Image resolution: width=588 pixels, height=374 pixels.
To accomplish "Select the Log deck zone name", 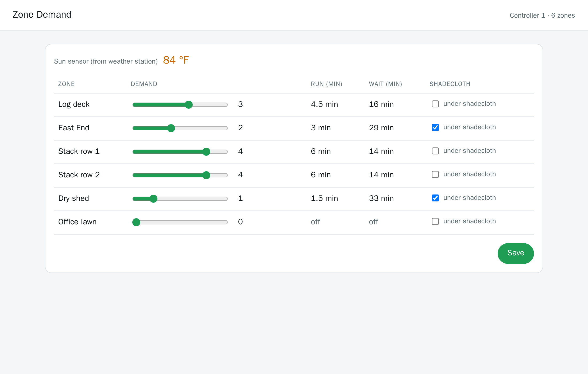I will [74, 104].
